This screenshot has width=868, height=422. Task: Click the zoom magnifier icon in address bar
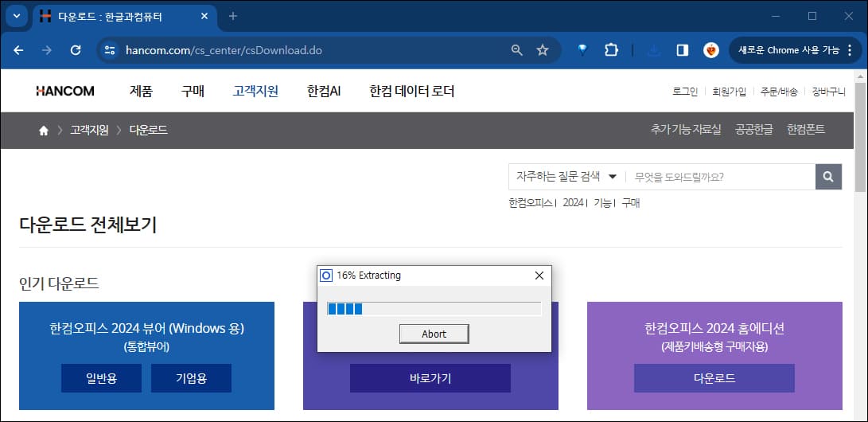[x=516, y=50]
